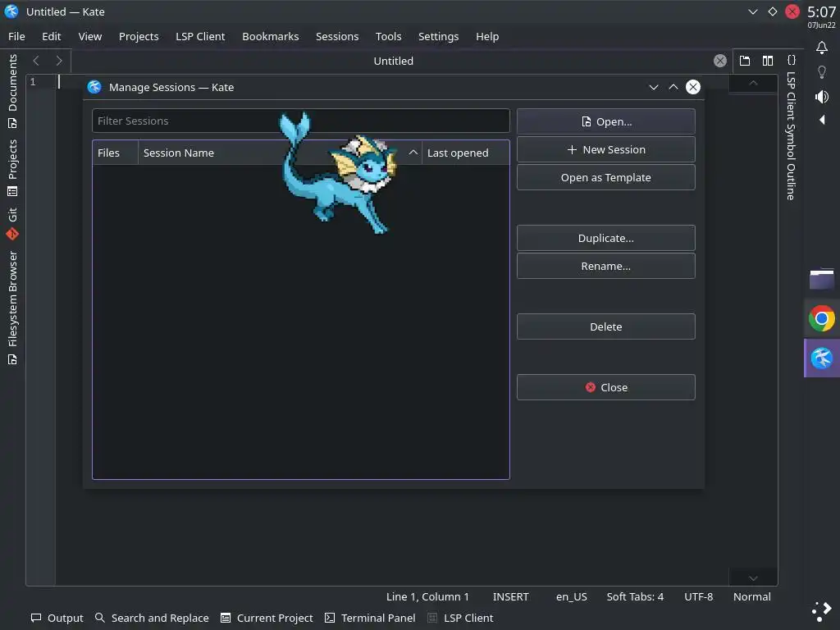Open the Tools menu

point(388,36)
